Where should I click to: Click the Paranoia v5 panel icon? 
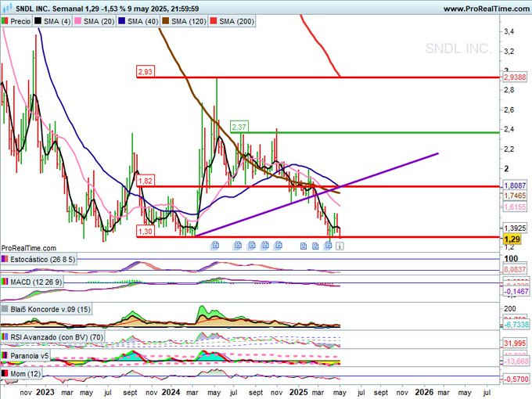click(x=5, y=355)
